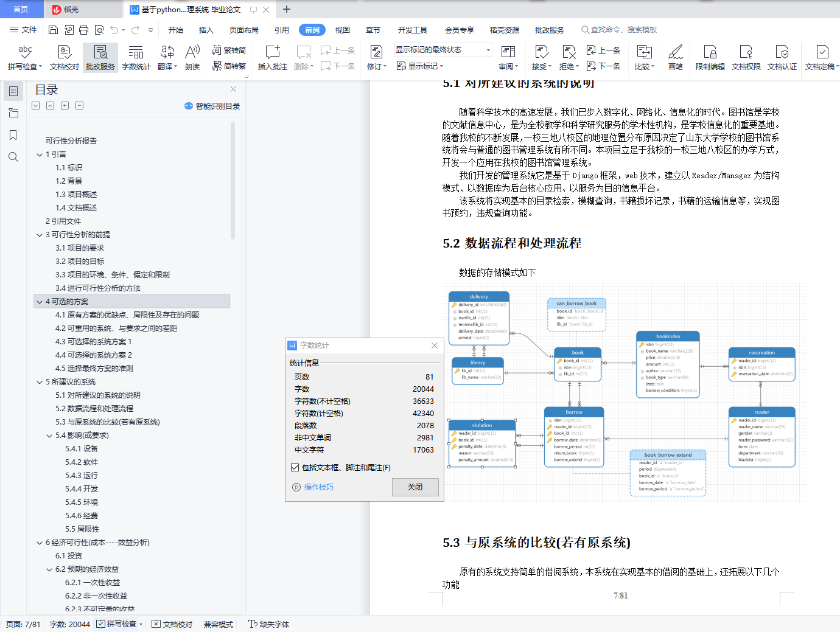Image resolution: width=840 pixels, height=632 pixels.
Task: Open 字数统计 word count tool
Action: click(x=136, y=58)
